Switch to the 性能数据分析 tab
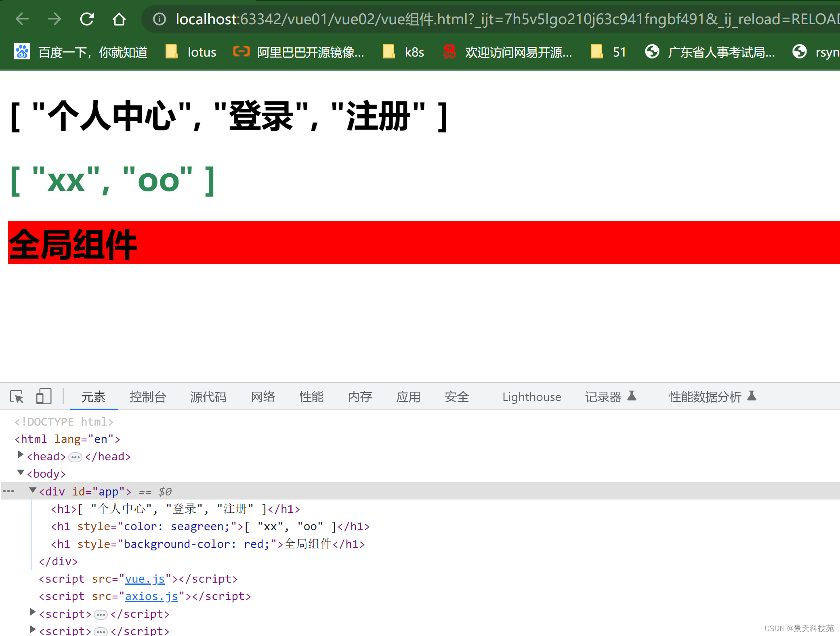The height and width of the screenshot is (636, 840). pos(712,397)
